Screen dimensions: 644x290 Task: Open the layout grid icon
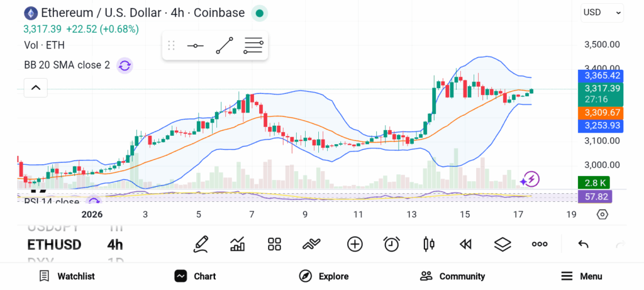click(274, 244)
